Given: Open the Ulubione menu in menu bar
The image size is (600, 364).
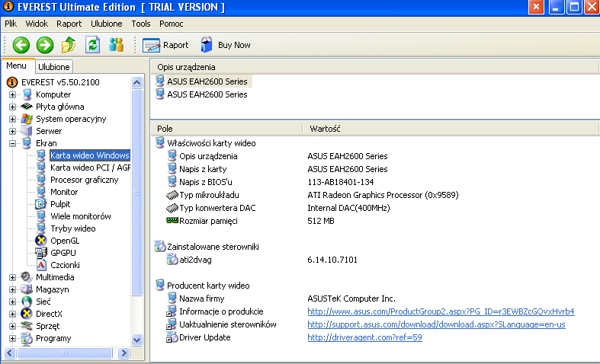Looking at the screenshot, I should click(x=107, y=24).
